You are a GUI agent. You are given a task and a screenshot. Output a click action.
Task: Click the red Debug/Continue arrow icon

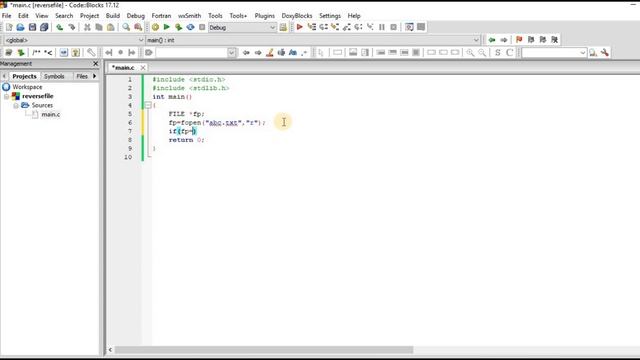click(300, 27)
